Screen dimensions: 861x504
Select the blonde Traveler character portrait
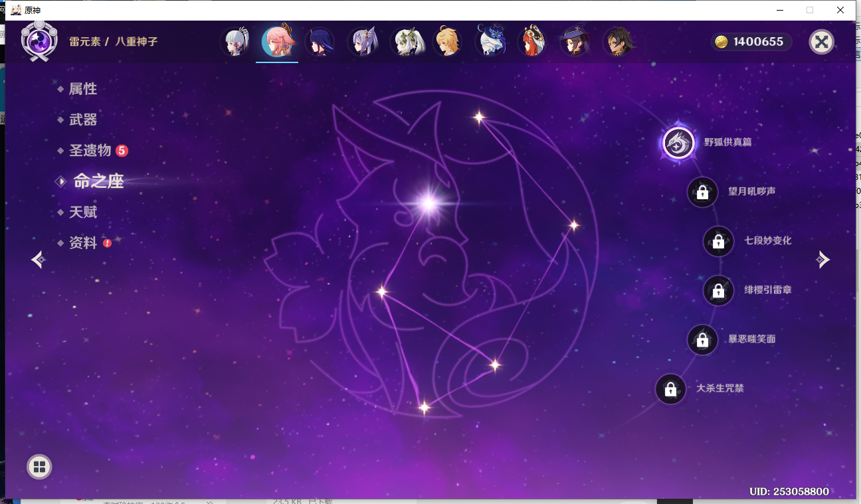tap(448, 42)
